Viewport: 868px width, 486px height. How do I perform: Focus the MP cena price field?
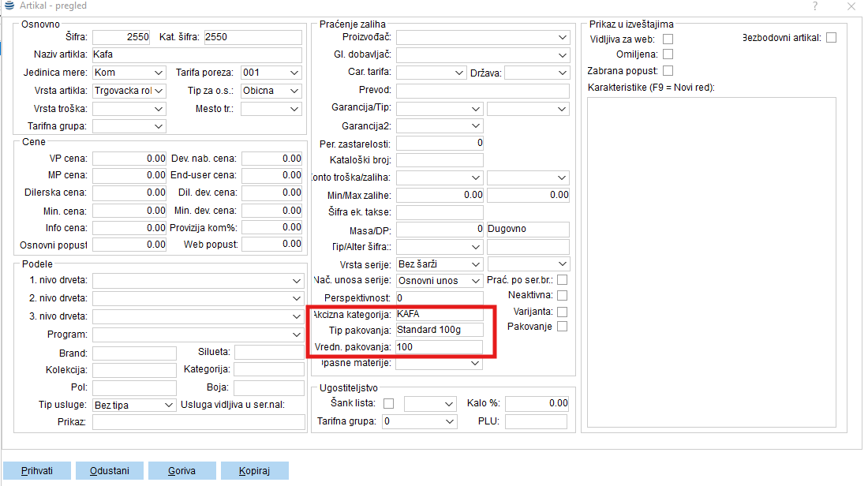129,175
